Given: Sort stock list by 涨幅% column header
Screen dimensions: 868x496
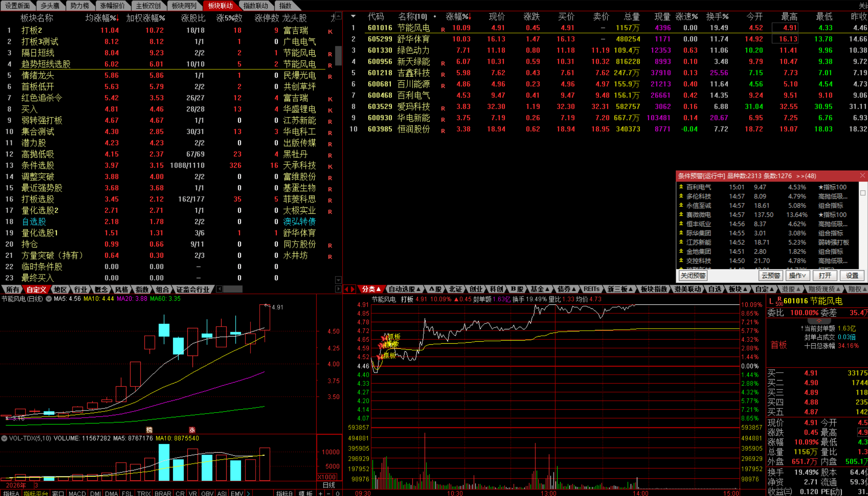Looking at the screenshot, I should point(458,16).
